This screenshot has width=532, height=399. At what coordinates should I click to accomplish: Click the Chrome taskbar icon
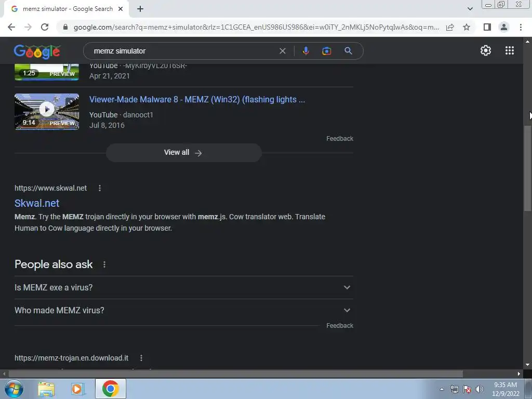click(111, 389)
